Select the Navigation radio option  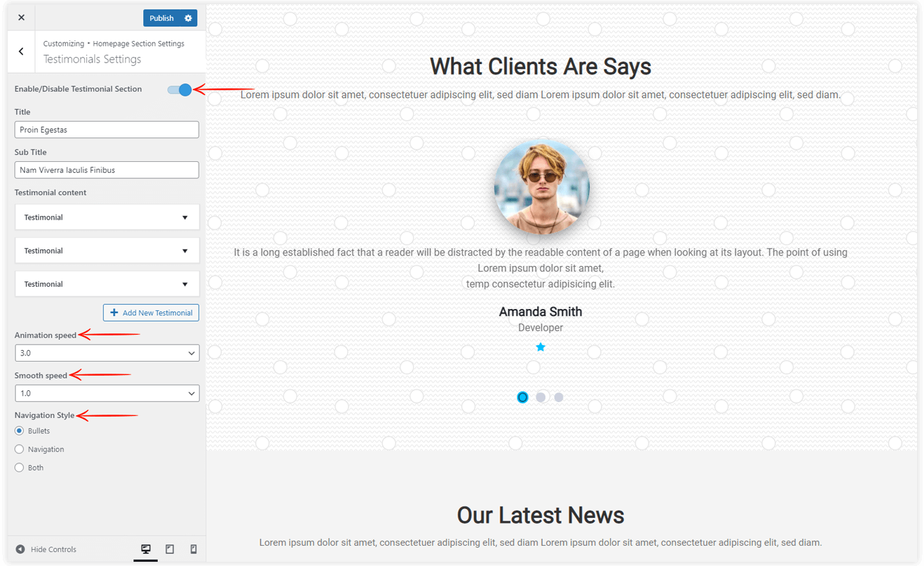[x=19, y=449]
